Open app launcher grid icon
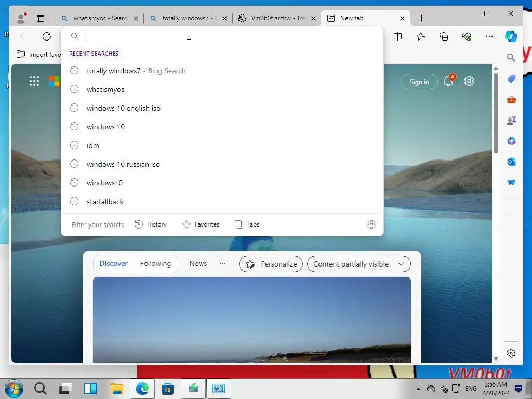This screenshot has height=399, width=532. coord(34,81)
